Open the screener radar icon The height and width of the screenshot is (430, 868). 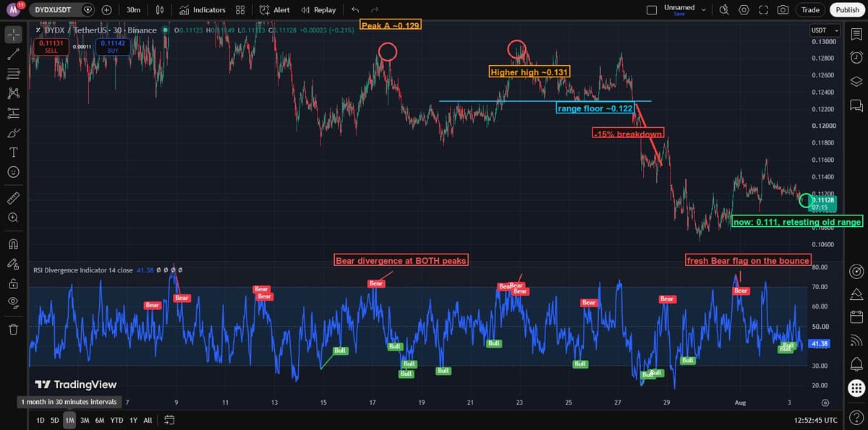tap(856, 271)
